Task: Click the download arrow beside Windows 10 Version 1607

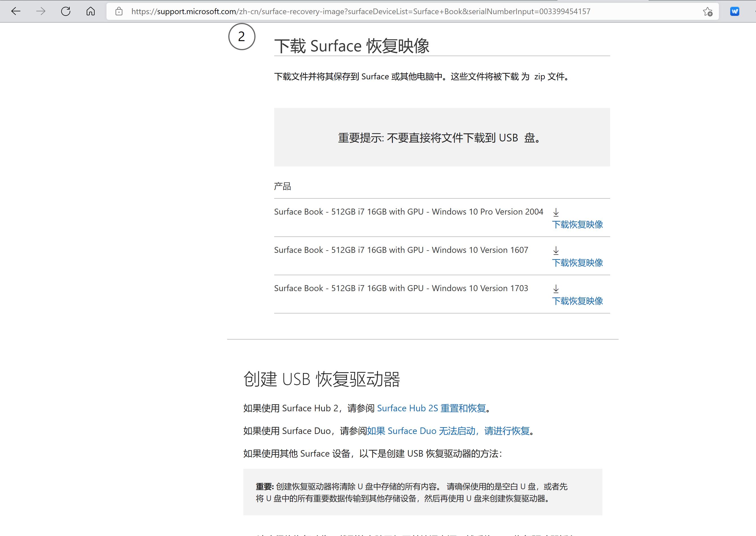Action: 556,251
